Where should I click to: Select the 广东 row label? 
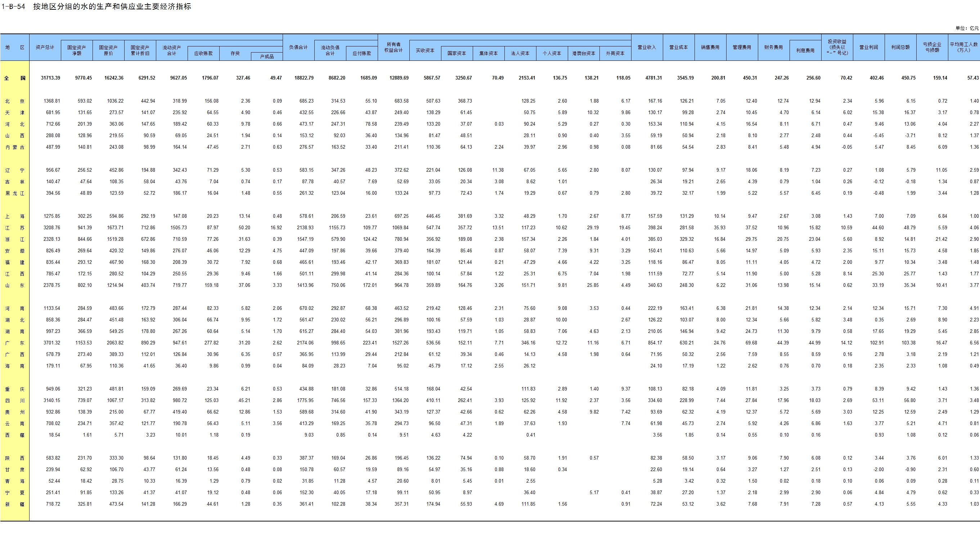pos(15,343)
